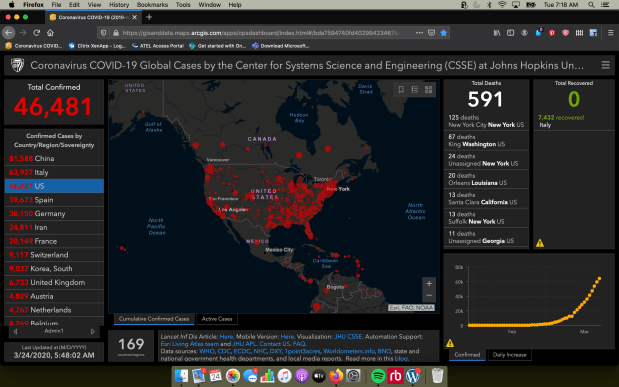Image resolution: width=619 pixels, height=387 pixels.
Task: Select the Daily Increase chart tab
Action: point(509,355)
